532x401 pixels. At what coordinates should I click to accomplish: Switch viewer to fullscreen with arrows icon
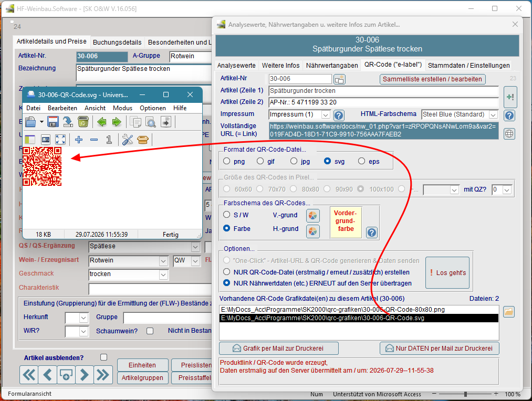(60, 139)
